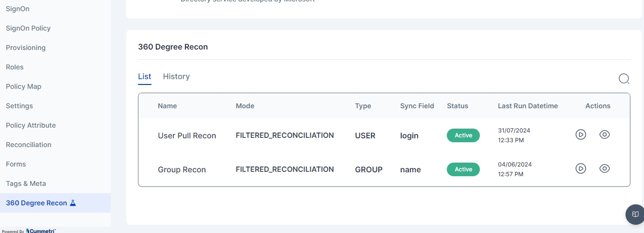
Task: Open SignOn Policy in sidebar
Action: pos(28,28)
